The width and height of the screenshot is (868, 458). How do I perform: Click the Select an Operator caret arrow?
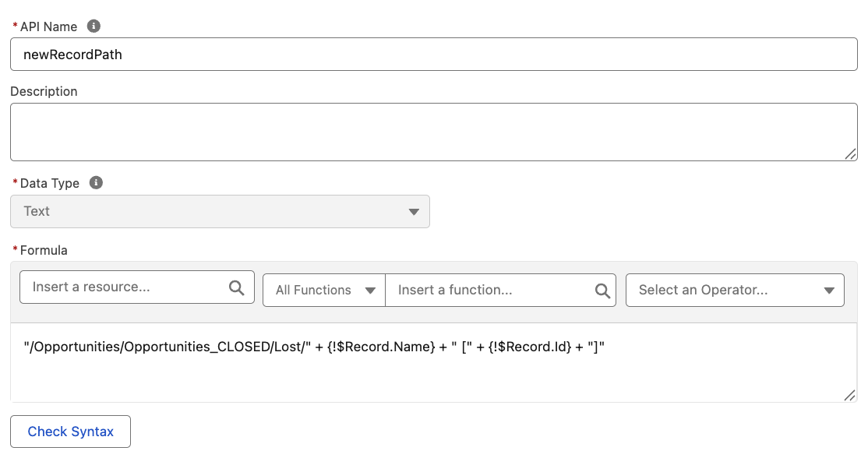829,291
